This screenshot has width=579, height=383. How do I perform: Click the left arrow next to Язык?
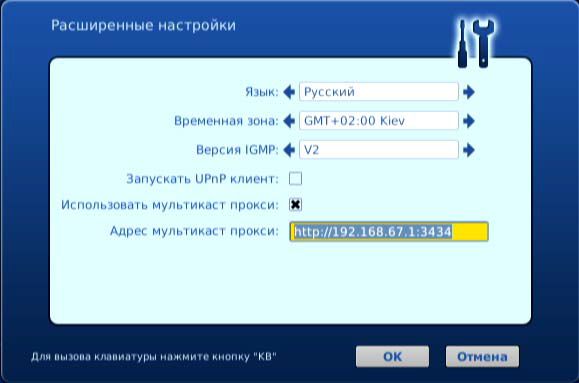coord(289,92)
